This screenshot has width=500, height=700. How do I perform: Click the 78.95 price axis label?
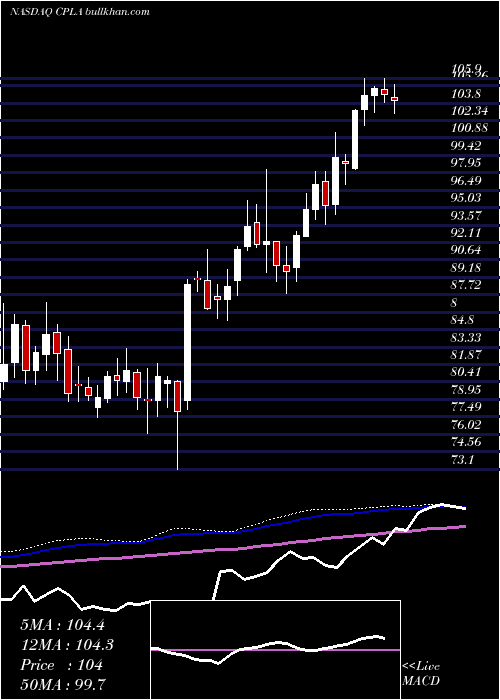pos(466,390)
